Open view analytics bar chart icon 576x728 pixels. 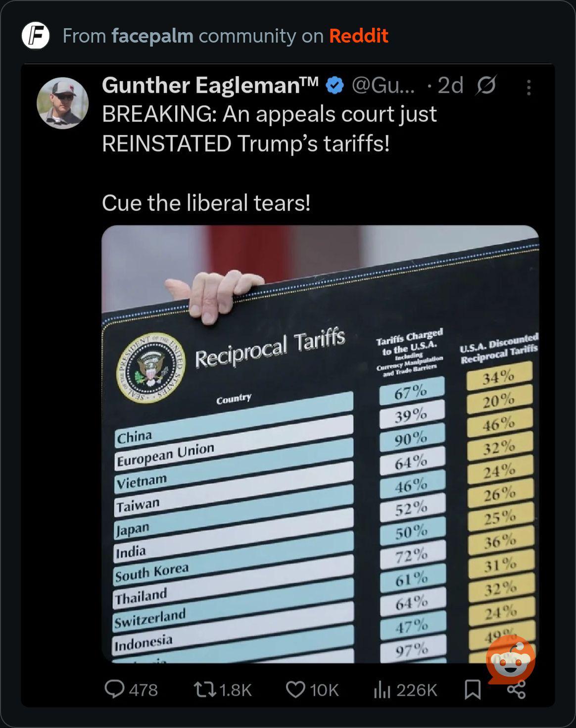pyautogui.click(x=382, y=689)
